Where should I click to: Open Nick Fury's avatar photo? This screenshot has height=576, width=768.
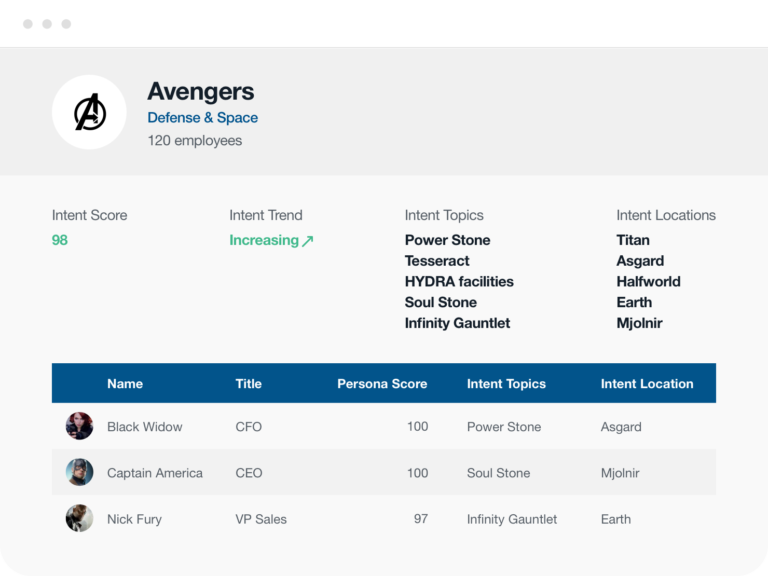(79, 518)
